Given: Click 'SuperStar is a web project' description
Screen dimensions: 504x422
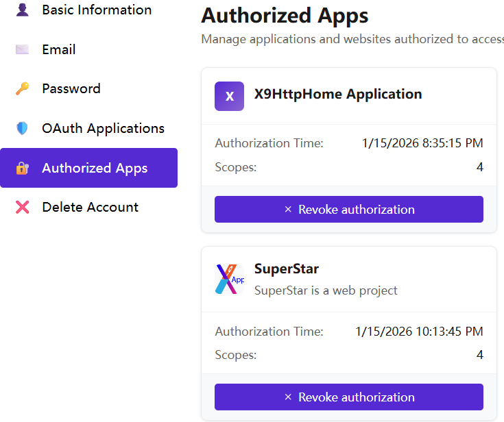Looking at the screenshot, I should coord(326,290).
